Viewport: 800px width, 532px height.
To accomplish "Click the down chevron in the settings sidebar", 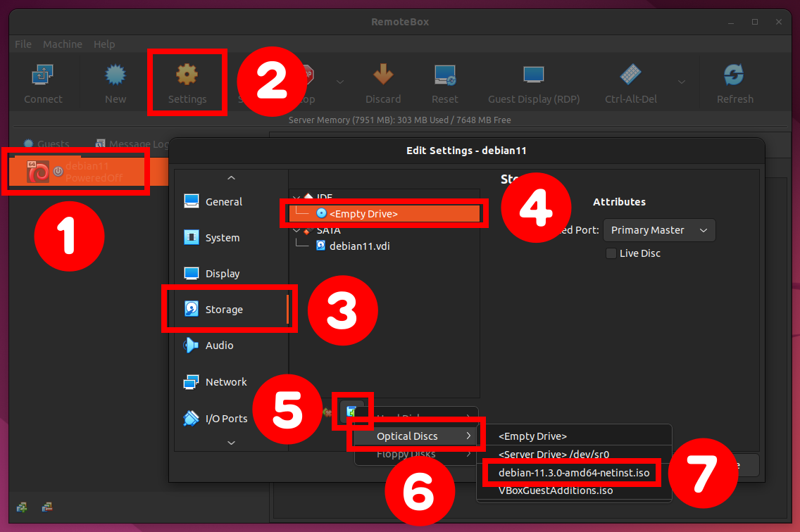I will tap(231, 443).
